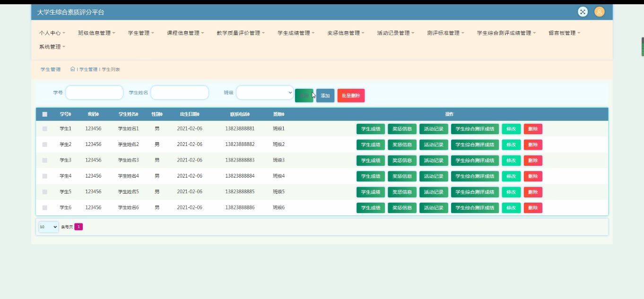Open the user avatar icon
Viewport: 644px width, 299px height.
(600, 12)
